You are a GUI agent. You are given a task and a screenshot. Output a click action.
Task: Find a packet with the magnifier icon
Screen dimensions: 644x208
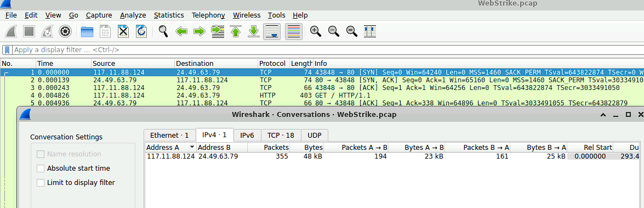pos(163,31)
